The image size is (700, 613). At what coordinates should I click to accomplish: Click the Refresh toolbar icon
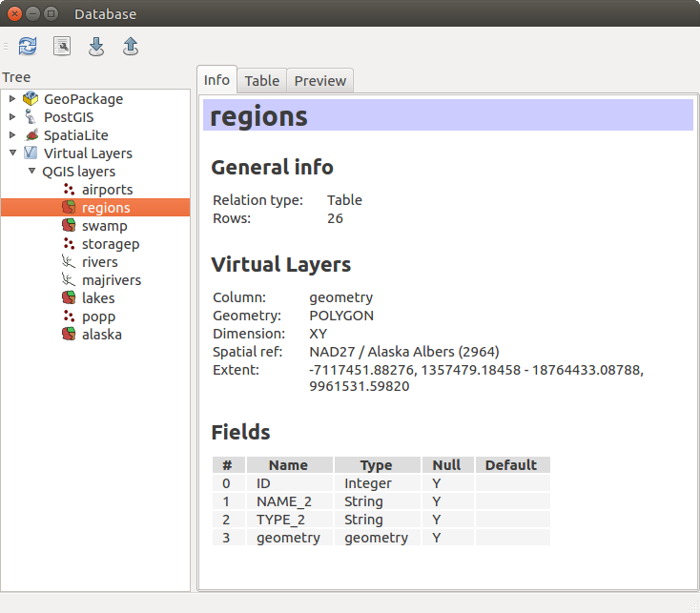28,46
